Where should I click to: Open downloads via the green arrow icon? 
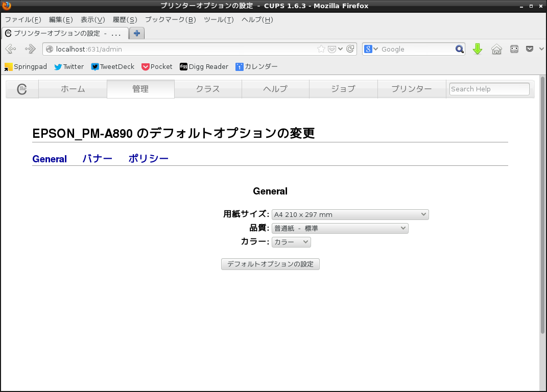click(478, 49)
